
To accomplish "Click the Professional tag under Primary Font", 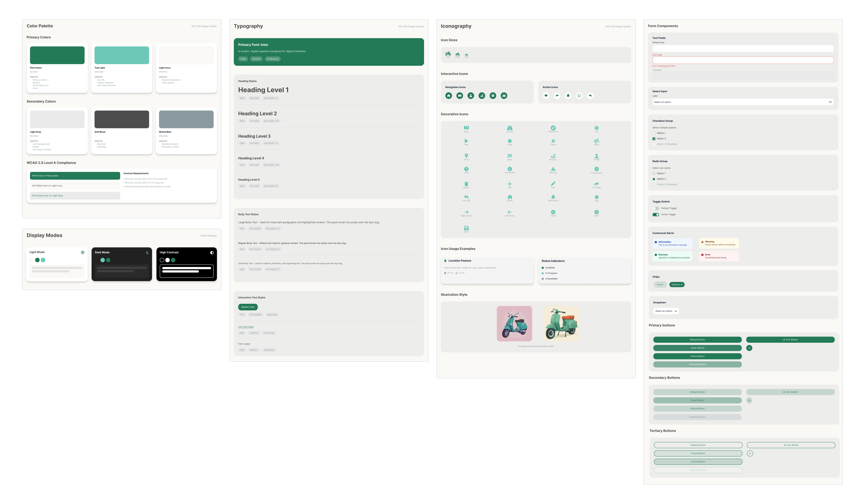I will pos(273,59).
